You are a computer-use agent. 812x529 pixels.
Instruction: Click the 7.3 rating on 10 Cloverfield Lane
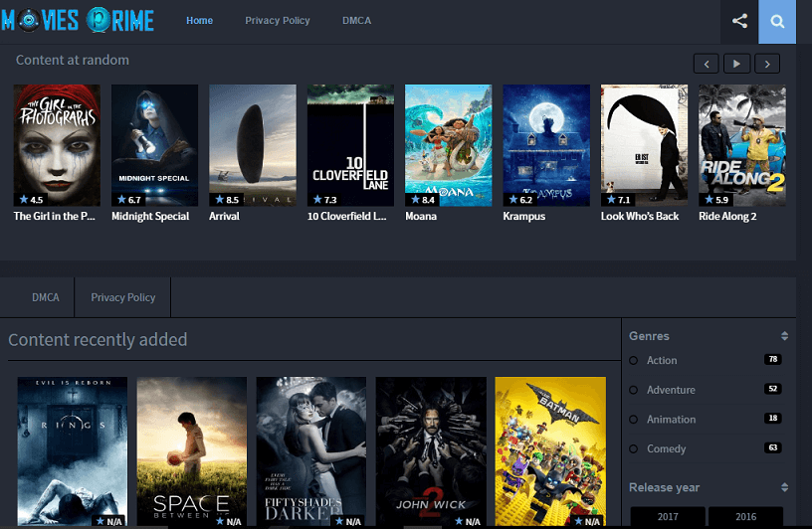point(324,199)
